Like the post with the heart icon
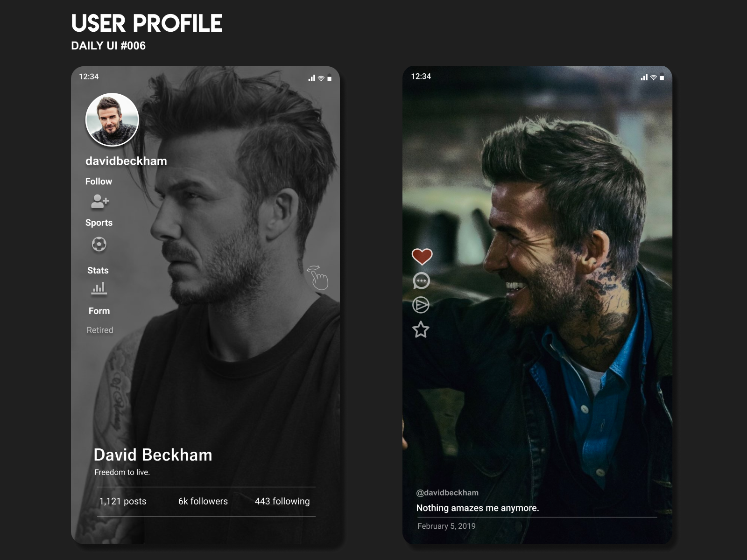The height and width of the screenshot is (560, 747). click(x=422, y=256)
